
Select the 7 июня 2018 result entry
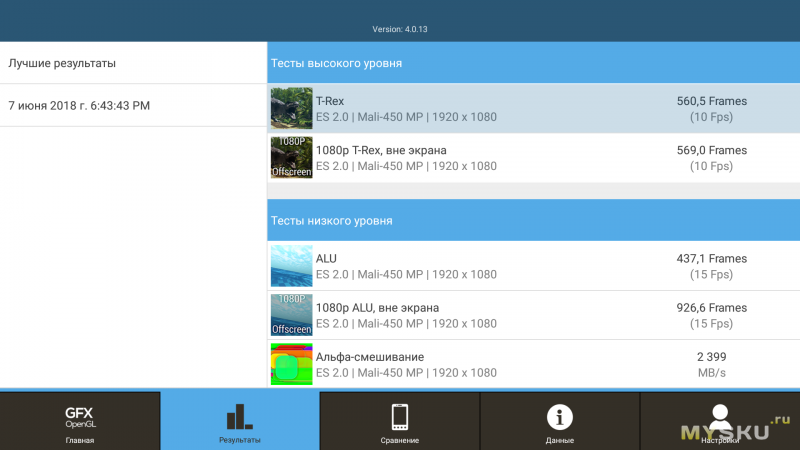133,106
